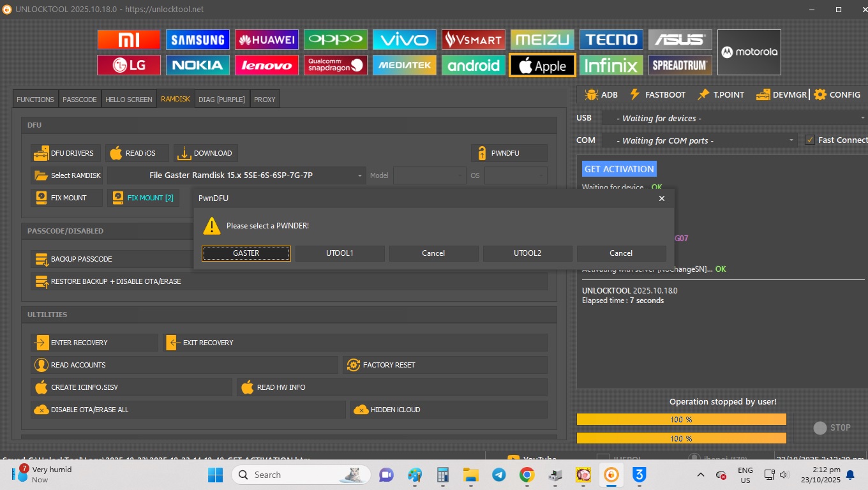Click the Windows taskbar Search box
The width and height of the screenshot is (868, 490).
(301, 475)
